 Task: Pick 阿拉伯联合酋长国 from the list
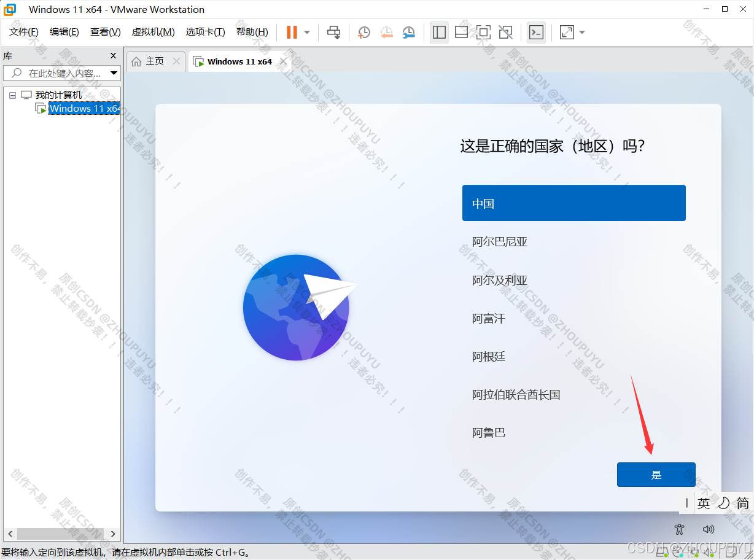click(573, 394)
